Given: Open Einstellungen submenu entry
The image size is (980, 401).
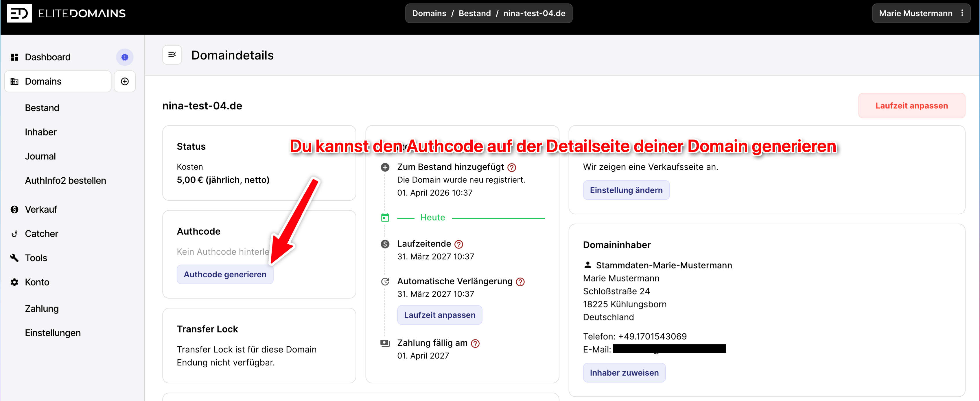Looking at the screenshot, I should click(x=53, y=333).
